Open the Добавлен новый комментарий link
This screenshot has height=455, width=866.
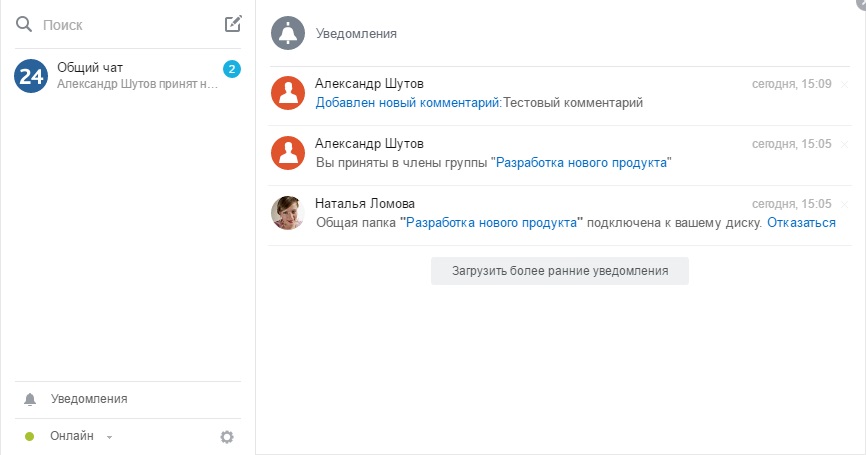pos(407,102)
